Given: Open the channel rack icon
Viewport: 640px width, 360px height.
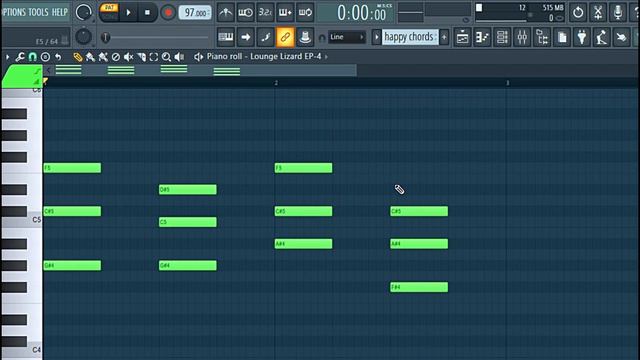Looking at the screenshot, I should tap(502, 38).
